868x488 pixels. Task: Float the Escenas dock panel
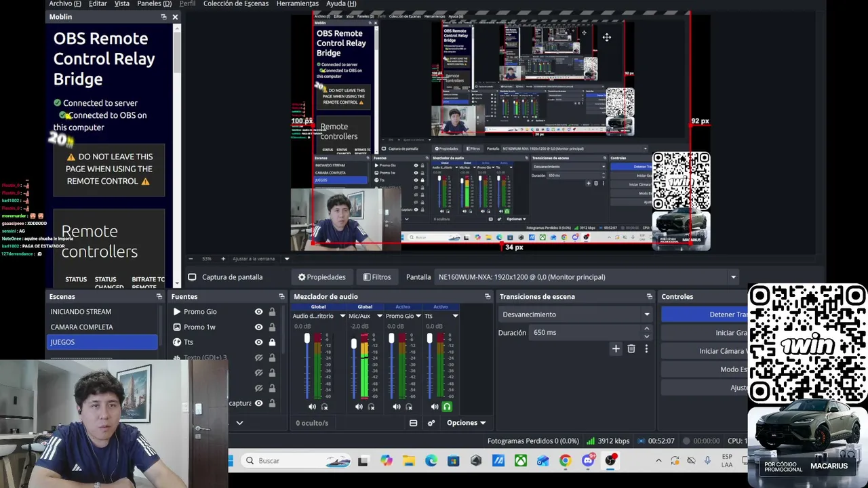(x=159, y=297)
